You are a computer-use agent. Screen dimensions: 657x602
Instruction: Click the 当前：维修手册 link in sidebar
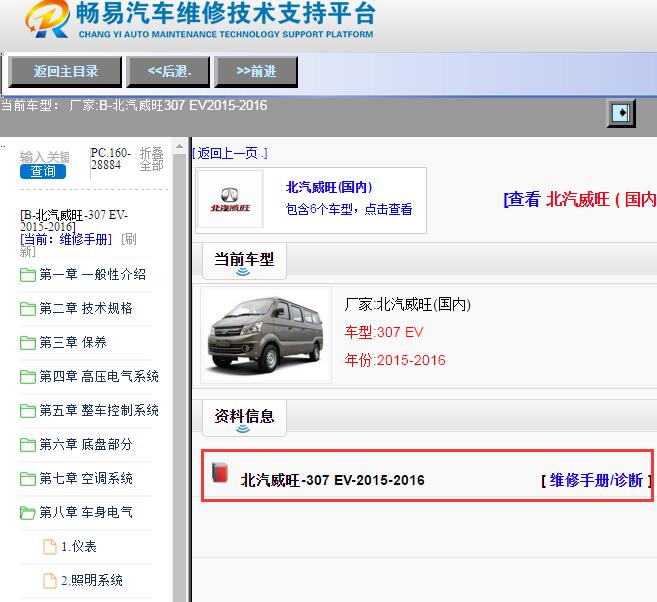pyautogui.click(x=66, y=240)
